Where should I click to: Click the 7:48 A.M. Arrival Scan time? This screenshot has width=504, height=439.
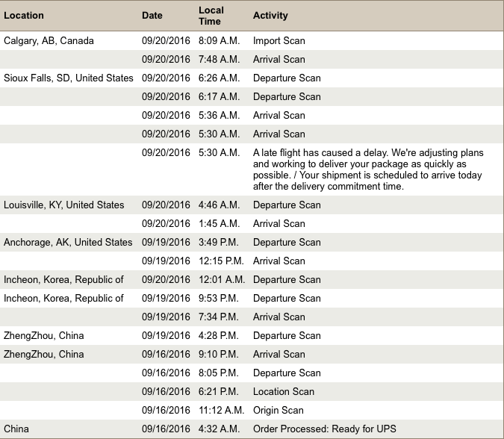[220, 60]
